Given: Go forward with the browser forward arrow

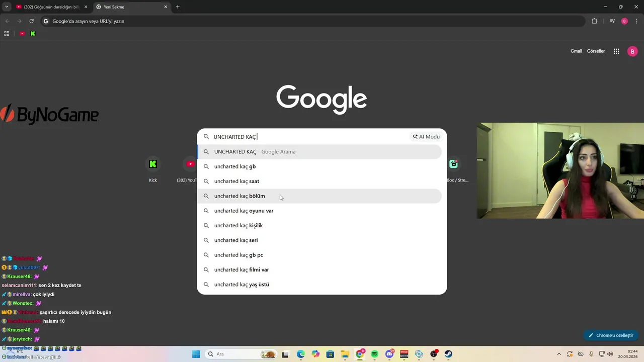Looking at the screenshot, I should tap(19, 21).
